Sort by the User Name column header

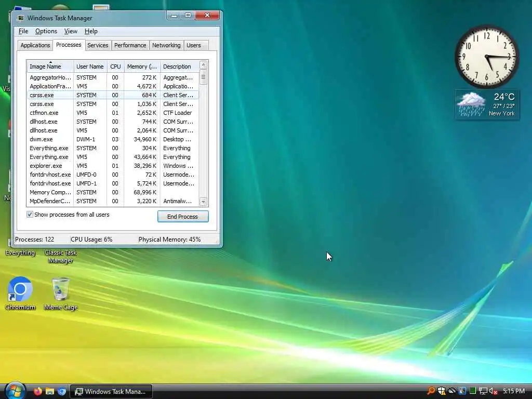[x=90, y=66]
